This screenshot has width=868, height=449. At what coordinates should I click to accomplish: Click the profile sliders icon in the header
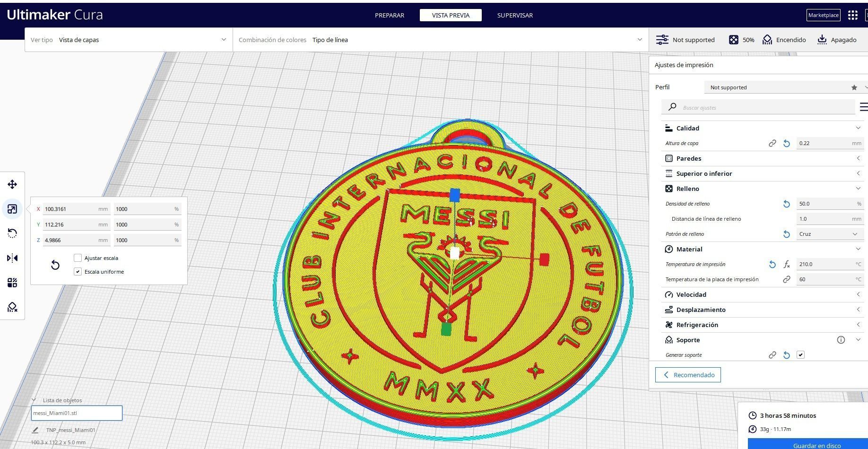pos(662,40)
